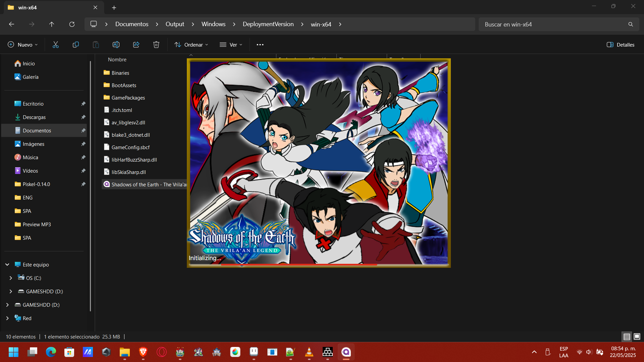Click the Refresh button in navigation bar
The image size is (644, 362).
(x=72, y=24)
